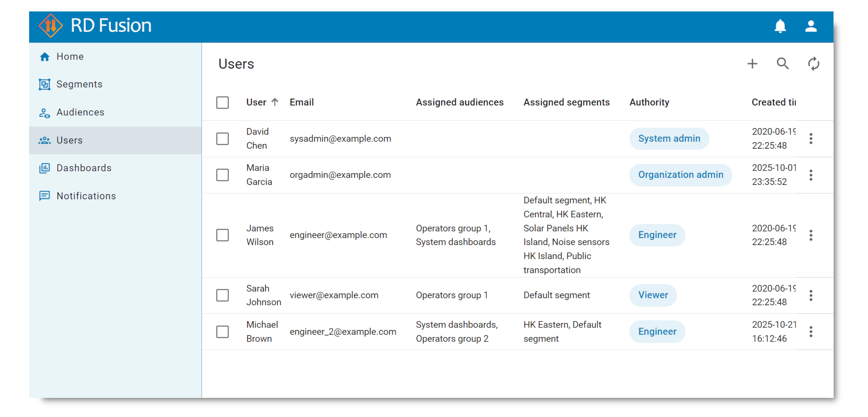This screenshot has height=417, width=868.
Task: Open the user account profile icon
Action: pos(811,26)
